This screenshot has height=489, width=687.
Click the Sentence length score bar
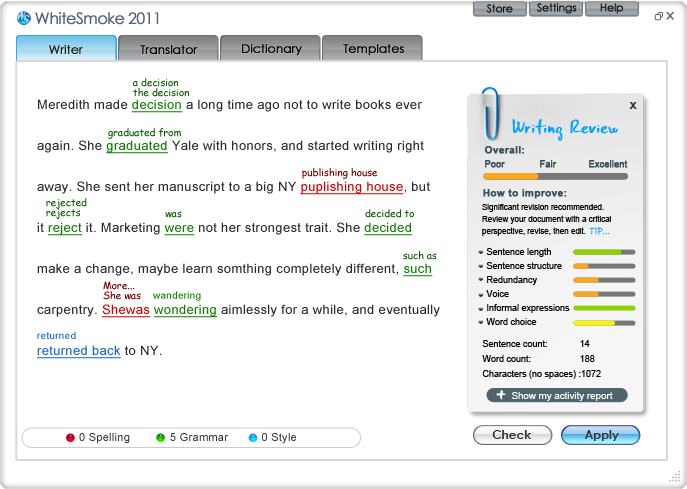coord(604,252)
